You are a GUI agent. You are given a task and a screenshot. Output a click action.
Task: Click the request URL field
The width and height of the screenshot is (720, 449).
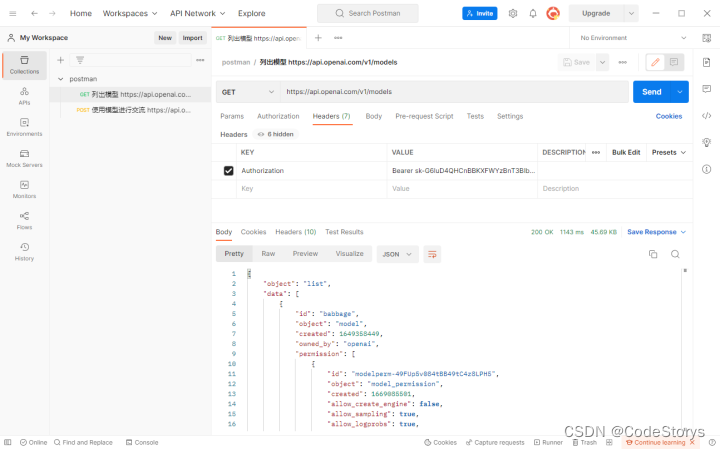coord(455,92)
